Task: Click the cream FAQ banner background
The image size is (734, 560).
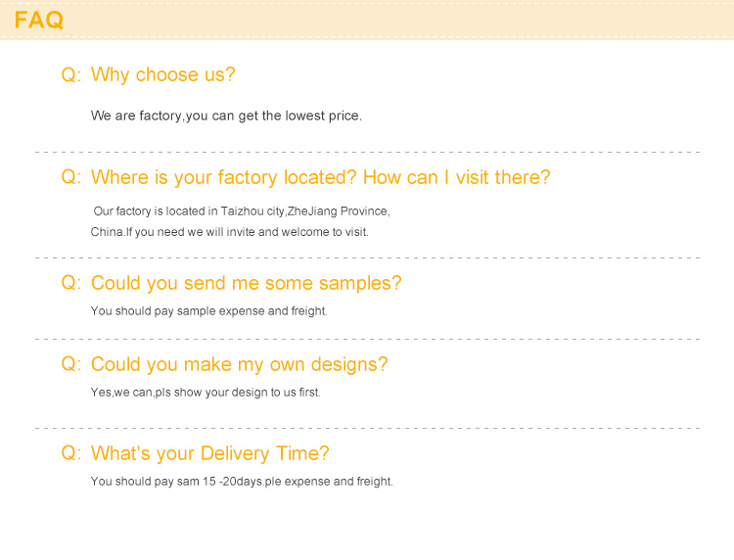Action: 398,21
